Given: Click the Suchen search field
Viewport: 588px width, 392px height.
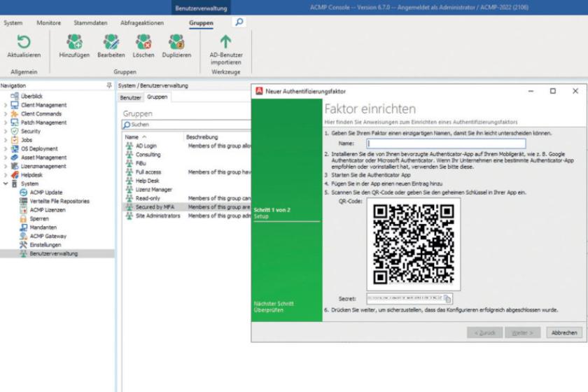Looking at the screenshot, I should 186,125.
